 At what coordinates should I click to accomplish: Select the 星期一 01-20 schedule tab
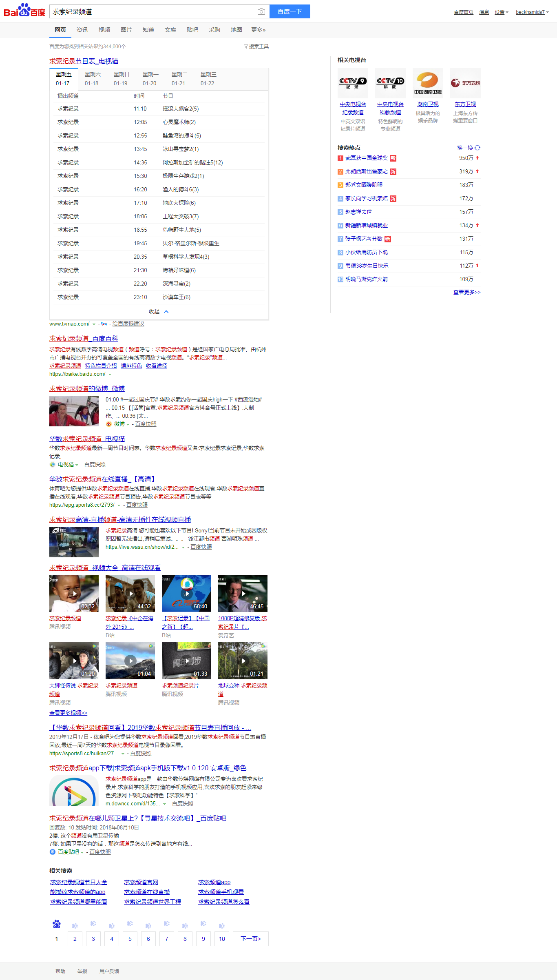click(x=150, y=79)
